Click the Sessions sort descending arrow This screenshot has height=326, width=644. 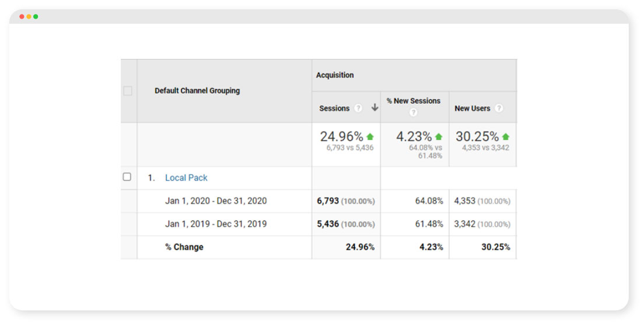374,107
